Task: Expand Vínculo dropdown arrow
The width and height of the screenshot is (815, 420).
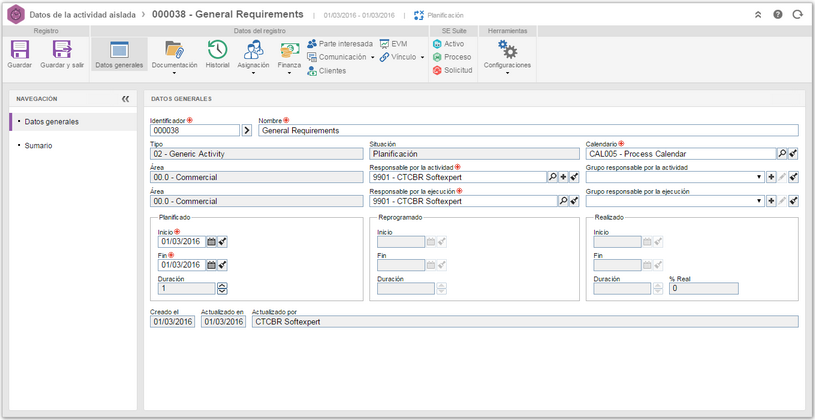Action: [x=423, y=58]
